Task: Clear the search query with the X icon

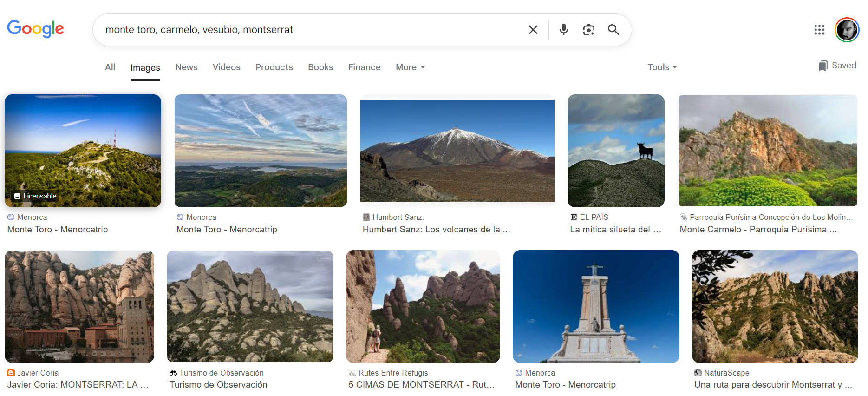Action: click(533, 30)
